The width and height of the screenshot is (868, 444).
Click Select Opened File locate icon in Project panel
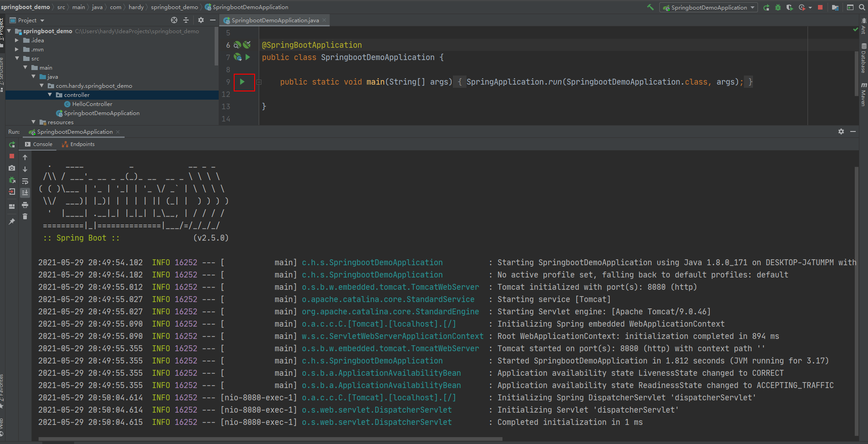[174, 20]
